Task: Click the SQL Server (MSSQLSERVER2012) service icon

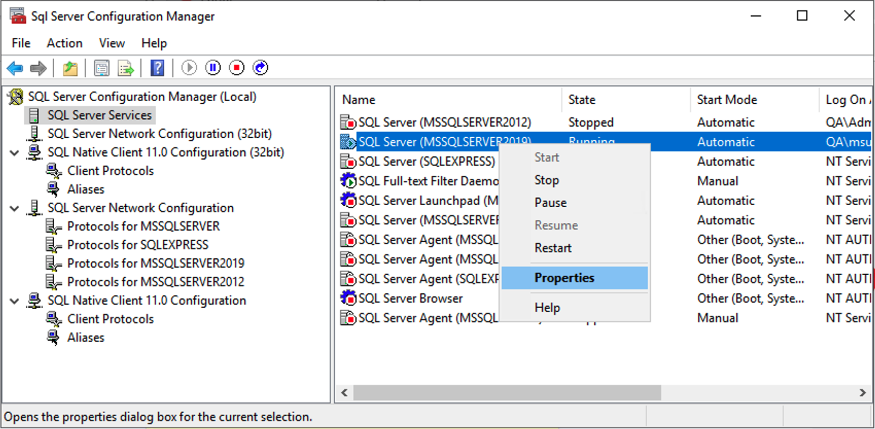Action: coord(348,122)
